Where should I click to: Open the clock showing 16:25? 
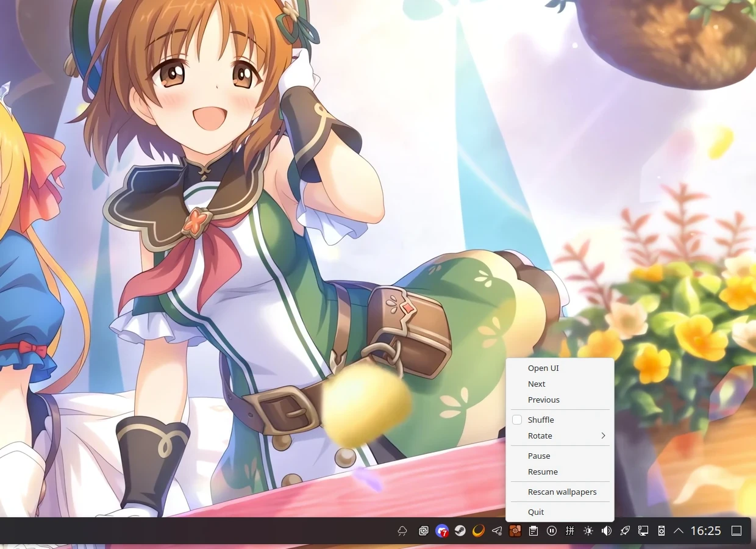(706, 531)
